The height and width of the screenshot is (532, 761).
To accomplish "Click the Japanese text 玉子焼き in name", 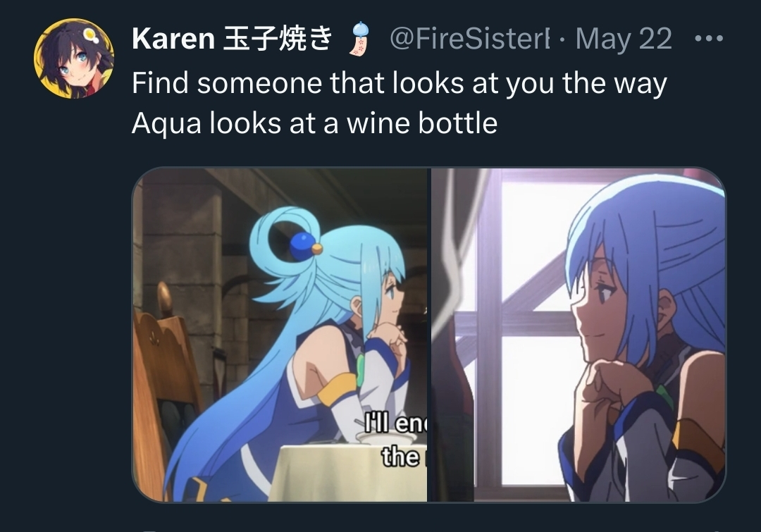I will pyautogui.click(x=278, y=39).
